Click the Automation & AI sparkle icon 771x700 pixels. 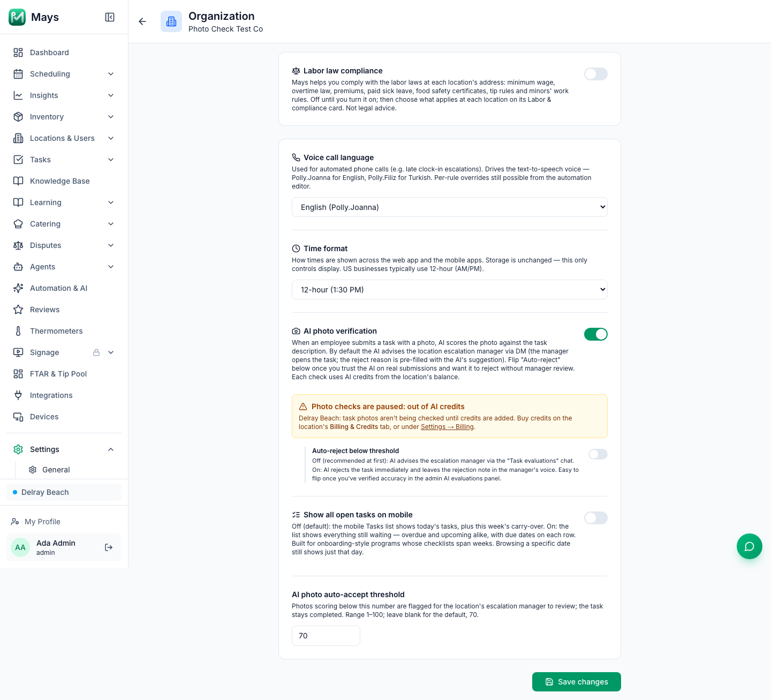(18, 288)
